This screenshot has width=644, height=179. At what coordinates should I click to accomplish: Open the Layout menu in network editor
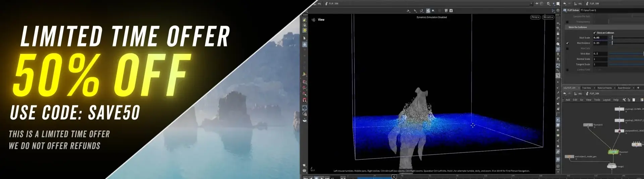[607, 100]
